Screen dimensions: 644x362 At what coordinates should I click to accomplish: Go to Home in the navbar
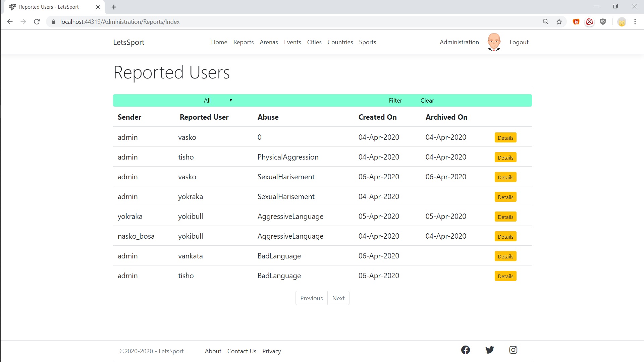pyautogui.click(x=219, y=42)
